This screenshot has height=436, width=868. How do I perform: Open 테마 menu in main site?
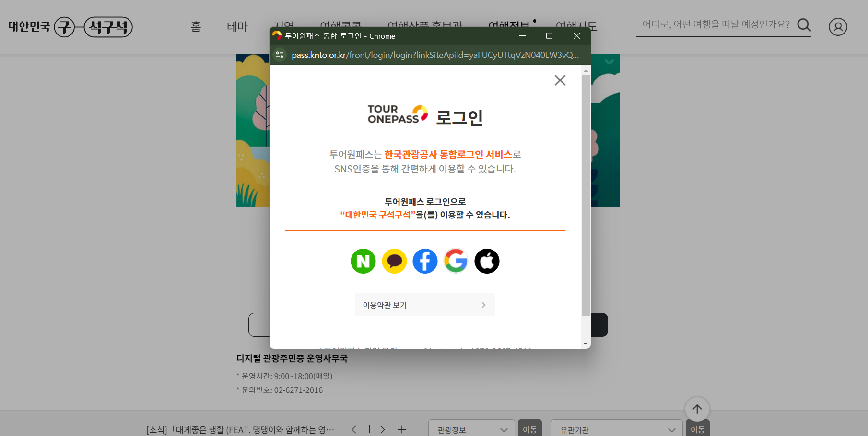point(237,27)
